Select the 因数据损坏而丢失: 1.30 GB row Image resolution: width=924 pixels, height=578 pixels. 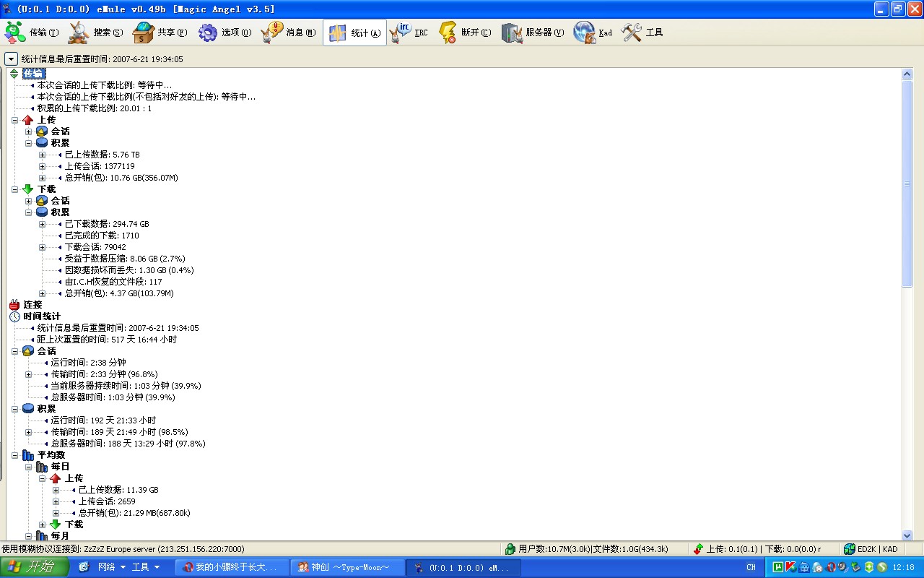129,270
